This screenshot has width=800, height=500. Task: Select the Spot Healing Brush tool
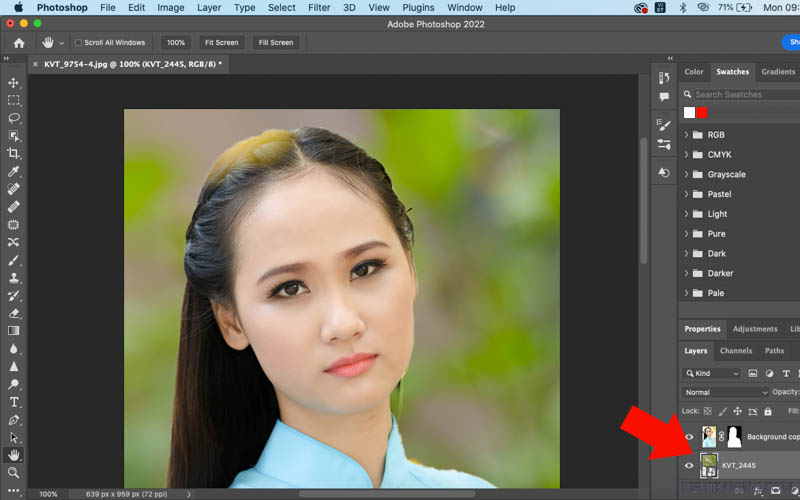tap(14, 189)
